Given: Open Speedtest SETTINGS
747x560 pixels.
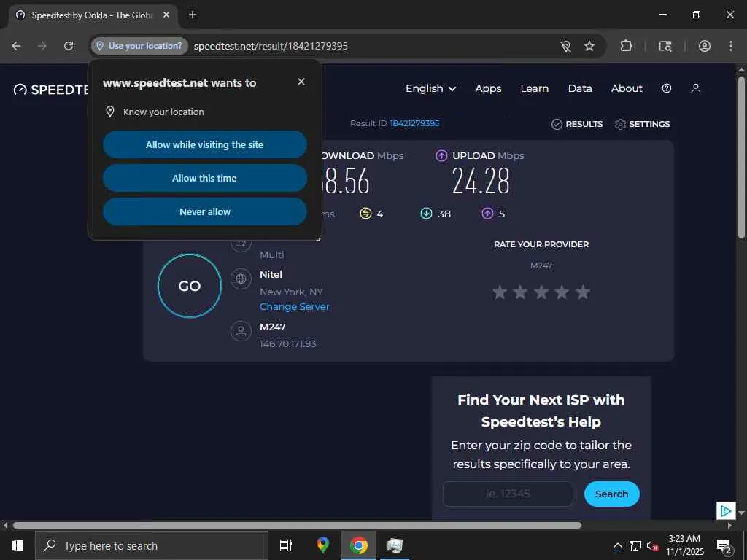Looking at the screenshot, I should pyautogui.click(x=642, y=124).
